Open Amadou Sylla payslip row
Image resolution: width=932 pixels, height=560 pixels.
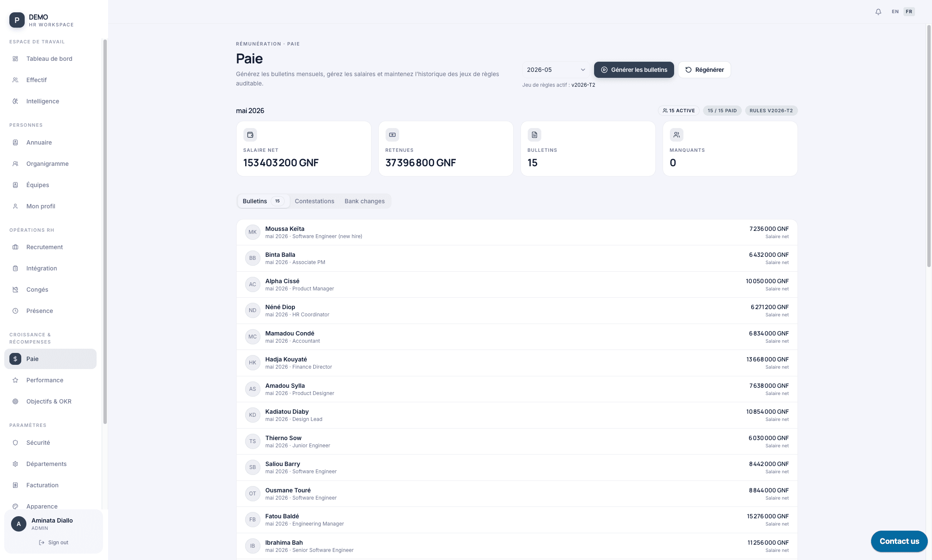[517, 389]
